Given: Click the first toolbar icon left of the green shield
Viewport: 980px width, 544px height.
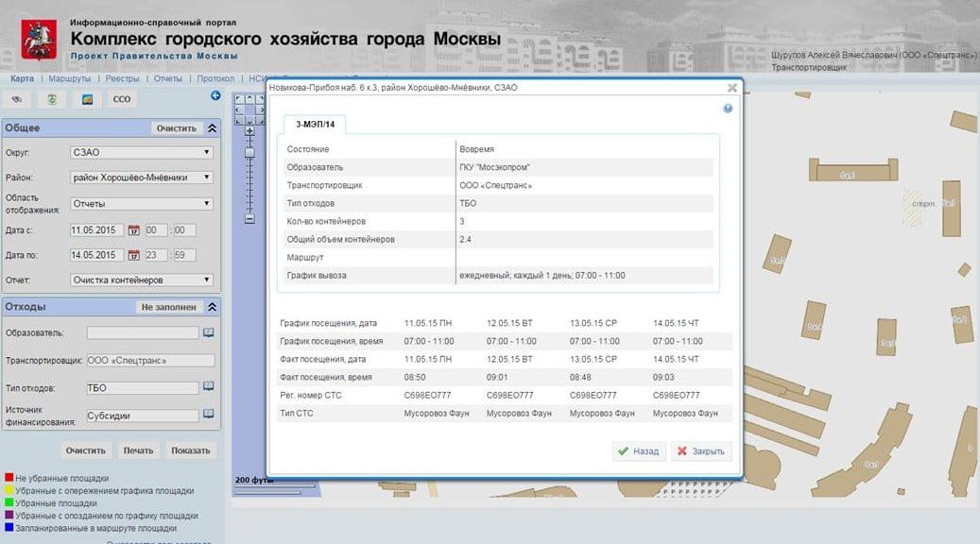Looking at the screenshot, I should click(17, 99).
